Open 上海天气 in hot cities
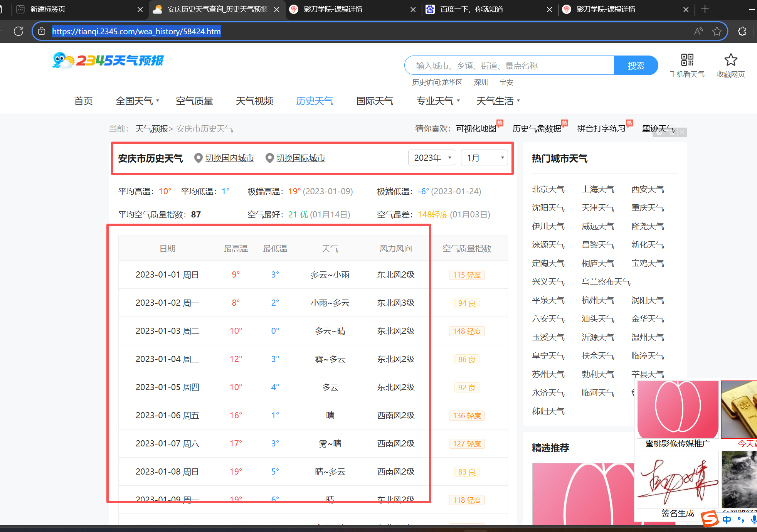The height and width of the screenshot is (532, 757). pyautogui.click(x=598, y=189)
